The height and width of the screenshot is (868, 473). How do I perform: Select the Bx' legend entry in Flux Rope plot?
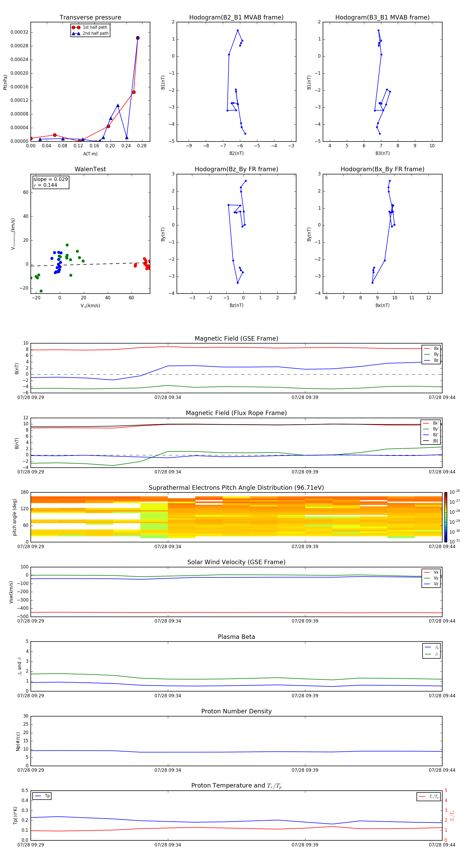tap(431, 423)
